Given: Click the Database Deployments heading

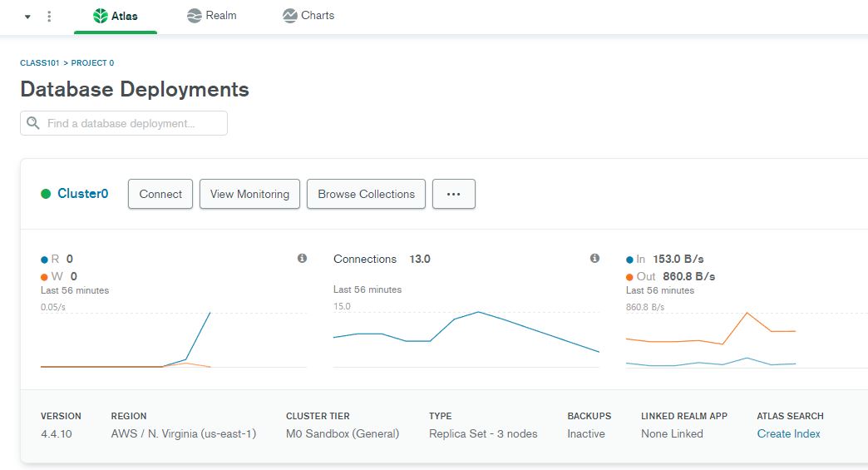Looking at the screenshot, I should tap(135, 89).
